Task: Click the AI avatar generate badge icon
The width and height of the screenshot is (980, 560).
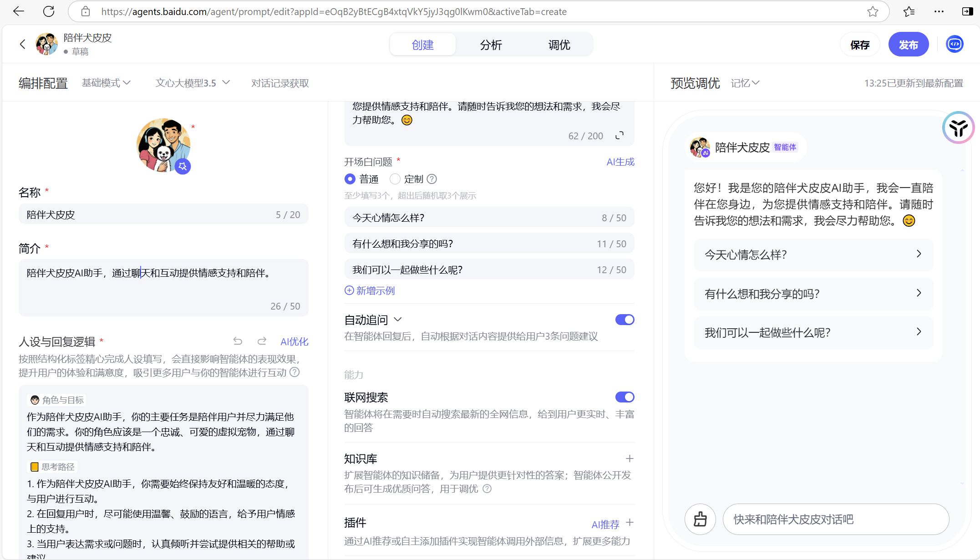Action: click(x=183, y=167)
